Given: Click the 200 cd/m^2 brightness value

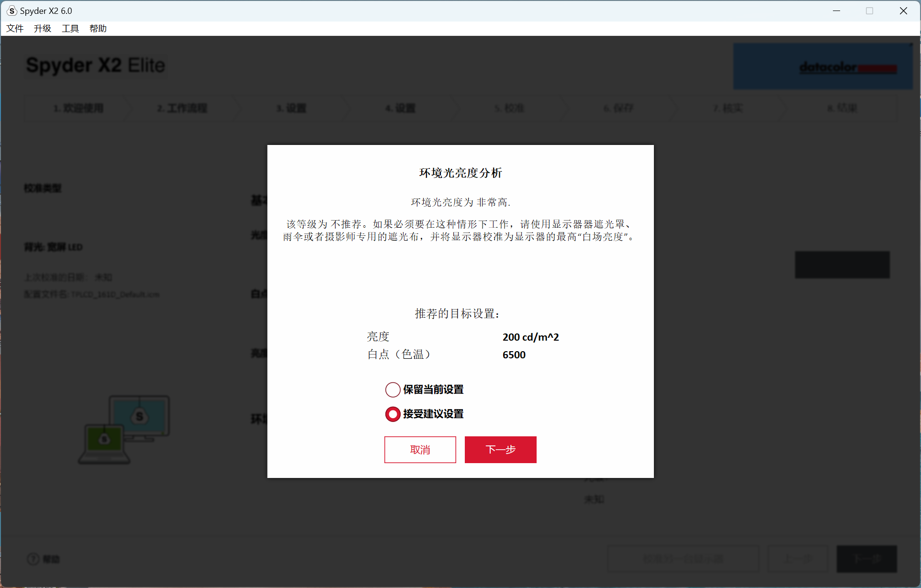Looking at the screenshot, I should click(530, 337).
